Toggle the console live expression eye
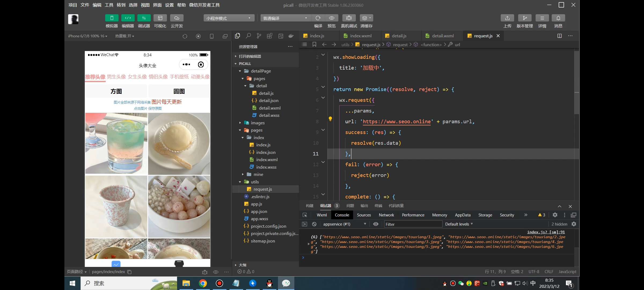644x290 pixels. coord(376,224)
